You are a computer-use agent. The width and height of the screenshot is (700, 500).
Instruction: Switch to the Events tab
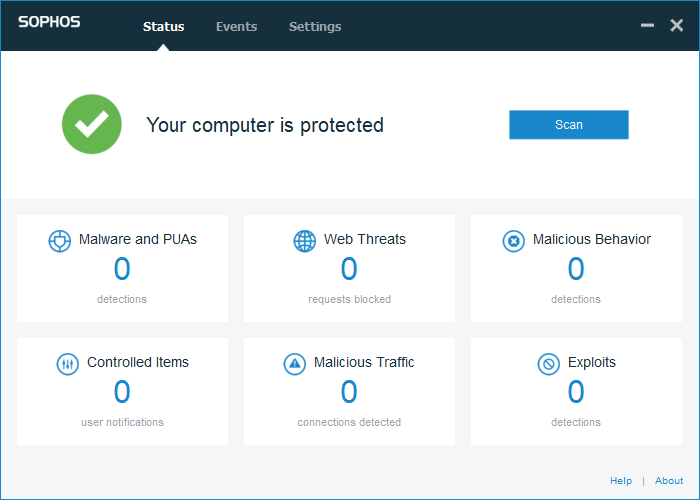point(236,27)
